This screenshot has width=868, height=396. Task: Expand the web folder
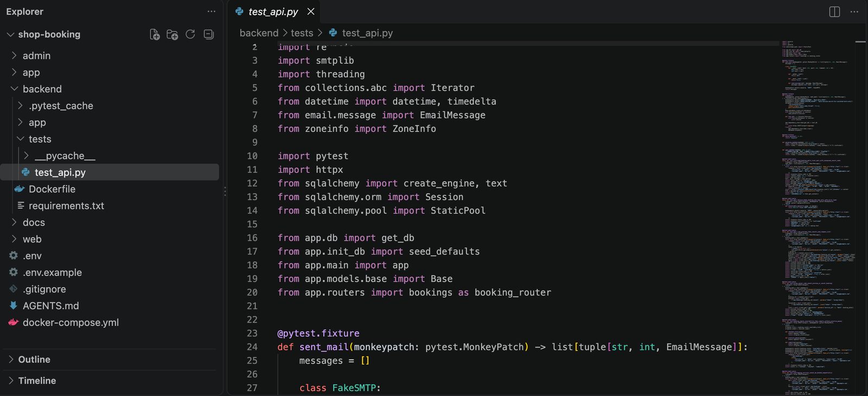click(x=14, y=239)
